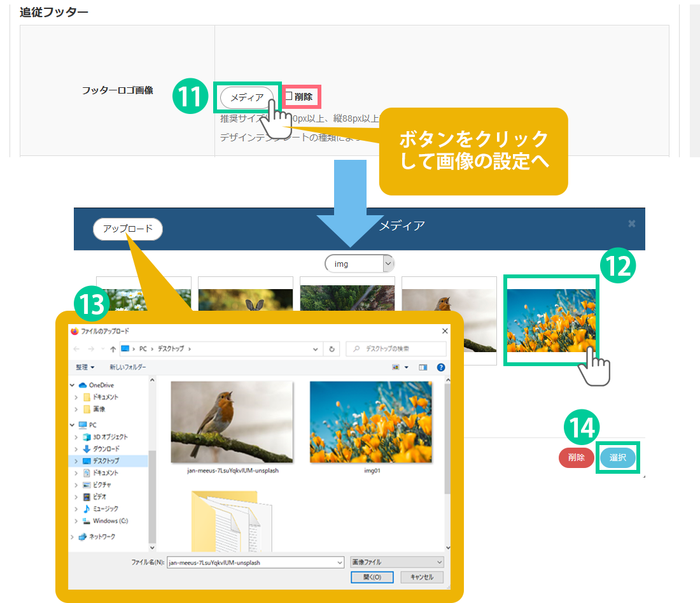Open the 画像ファイル file type dropdown

(x=396, y=562)
